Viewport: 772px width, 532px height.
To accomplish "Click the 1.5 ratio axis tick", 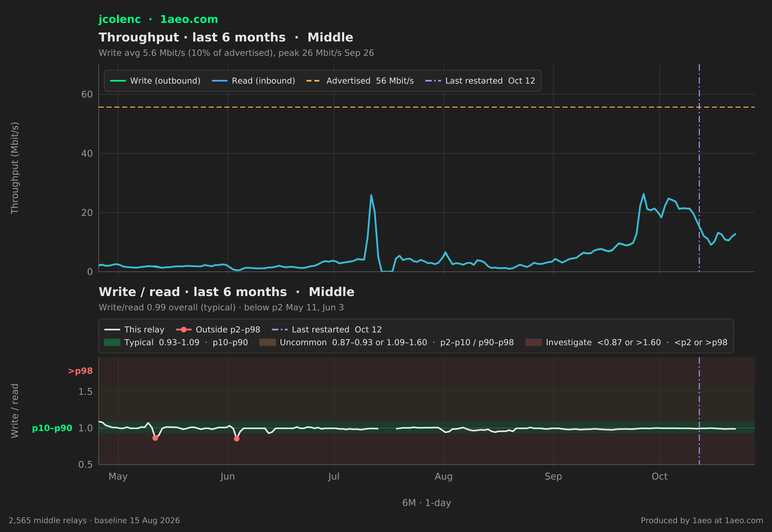I will coord(85,392).
